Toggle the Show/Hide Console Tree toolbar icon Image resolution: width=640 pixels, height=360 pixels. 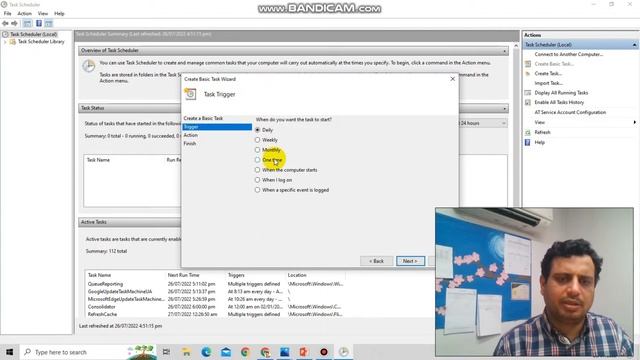click(x=27, y=23)
